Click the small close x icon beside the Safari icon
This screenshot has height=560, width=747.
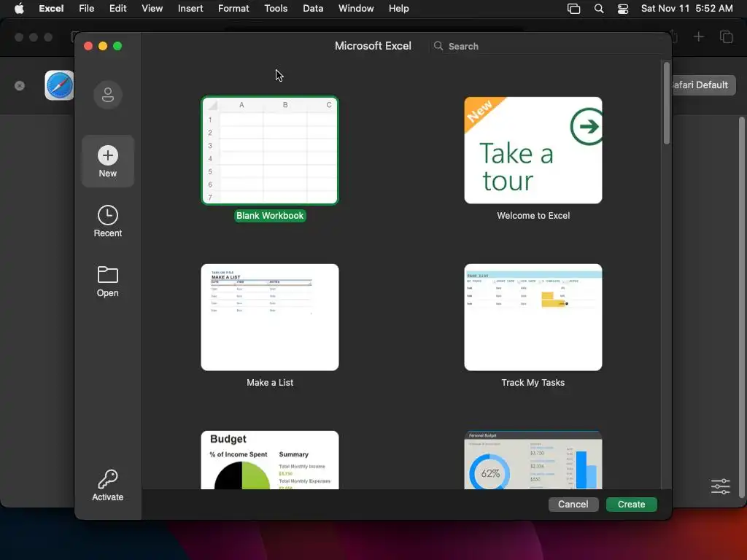click(20, 86)
